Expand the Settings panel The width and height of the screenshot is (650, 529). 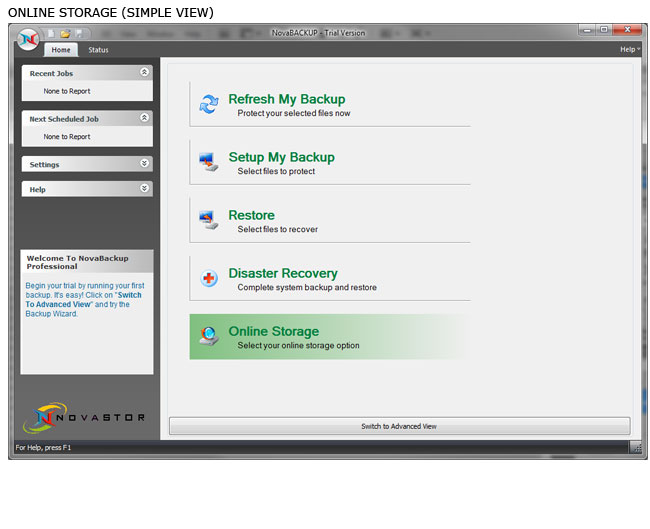pos(144,164)
